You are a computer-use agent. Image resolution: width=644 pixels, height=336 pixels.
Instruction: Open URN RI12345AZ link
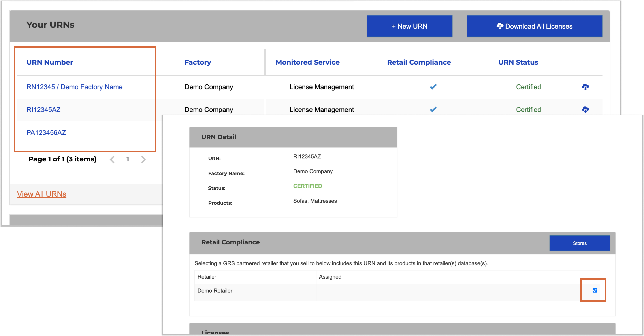tap(43, 110)
